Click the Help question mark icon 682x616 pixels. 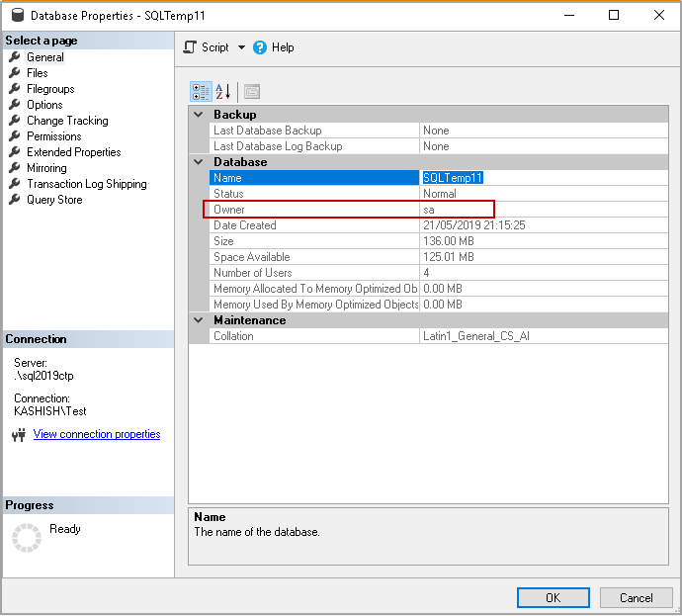point(260,47)
